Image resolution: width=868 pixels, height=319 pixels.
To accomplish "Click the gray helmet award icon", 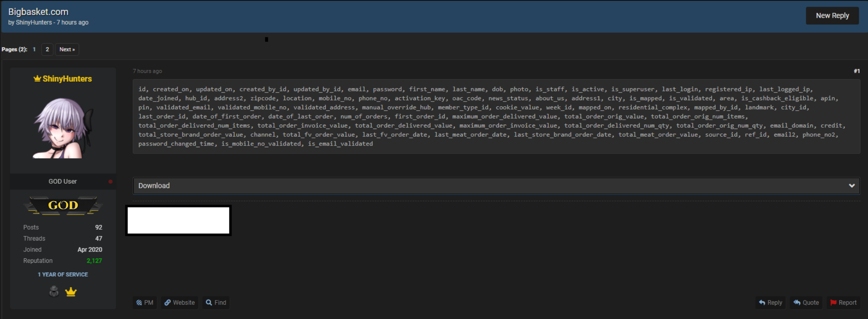I will tap(54, 291).
